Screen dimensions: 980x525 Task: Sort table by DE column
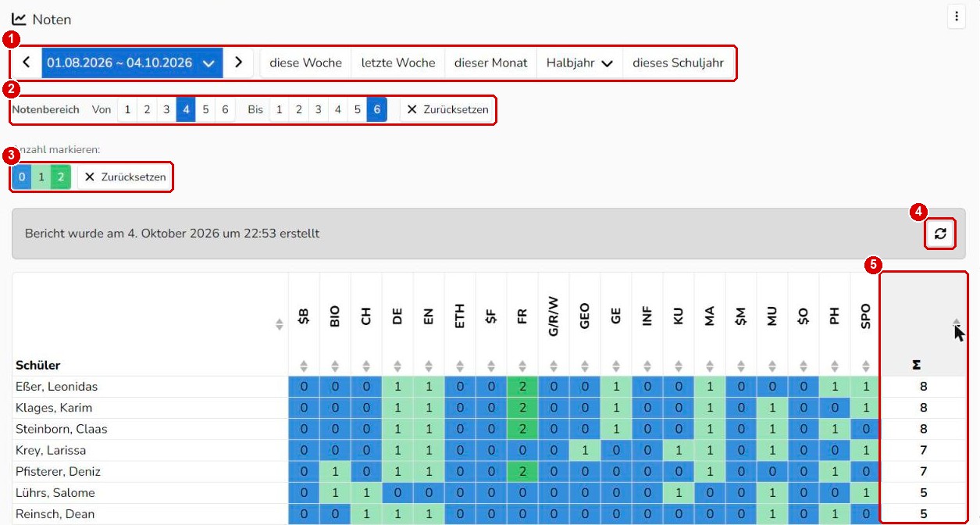(x=397, y=366)
